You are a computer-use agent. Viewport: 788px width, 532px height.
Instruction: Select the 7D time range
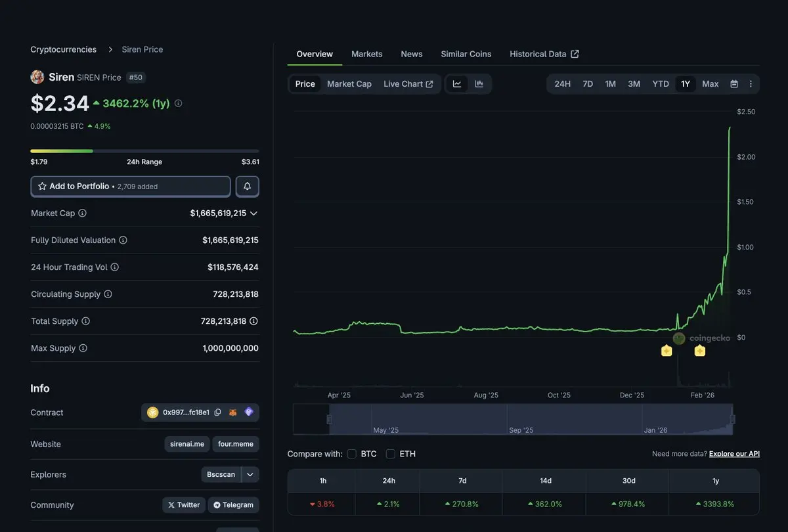tap(588, 84)
